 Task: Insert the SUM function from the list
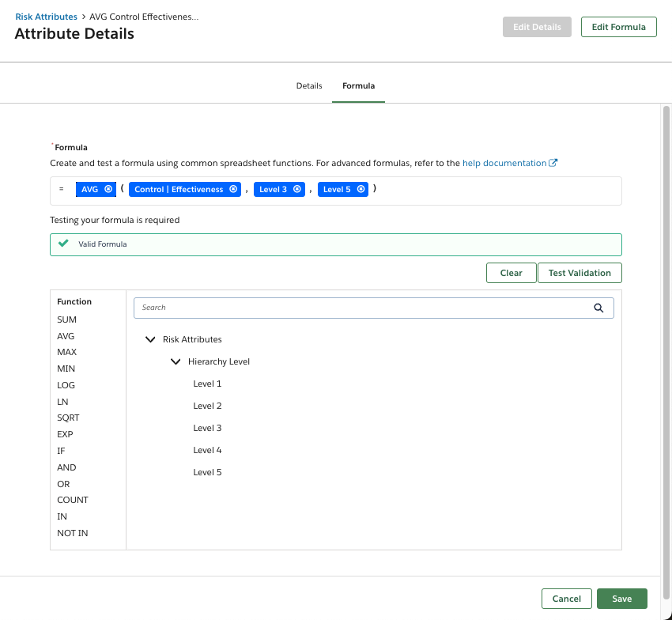click(66, 319)
